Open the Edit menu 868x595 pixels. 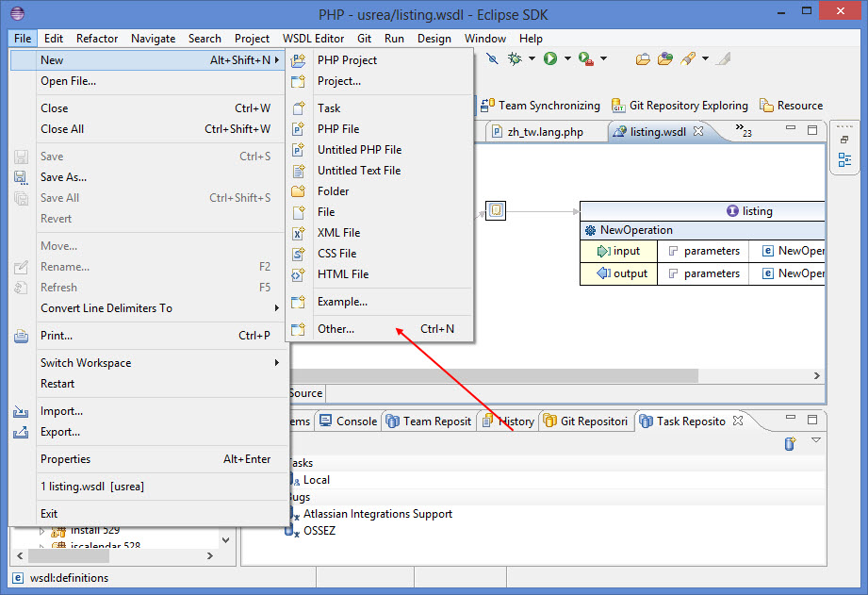pyautogui.click(x=54, y=39)
